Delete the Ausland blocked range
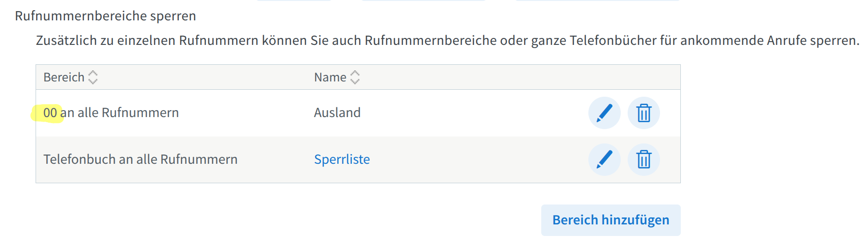The height and width of the screenshot is (248, 868). [643, 113]
